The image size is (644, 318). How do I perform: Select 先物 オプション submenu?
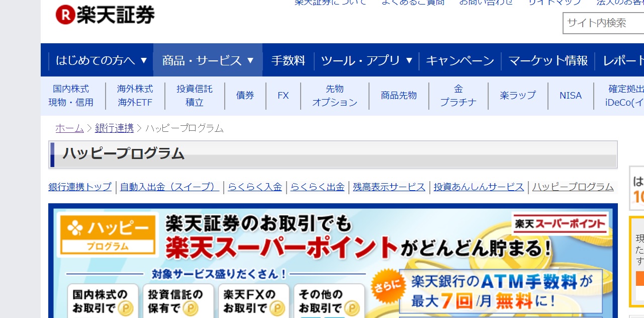[x=335, y=96]
